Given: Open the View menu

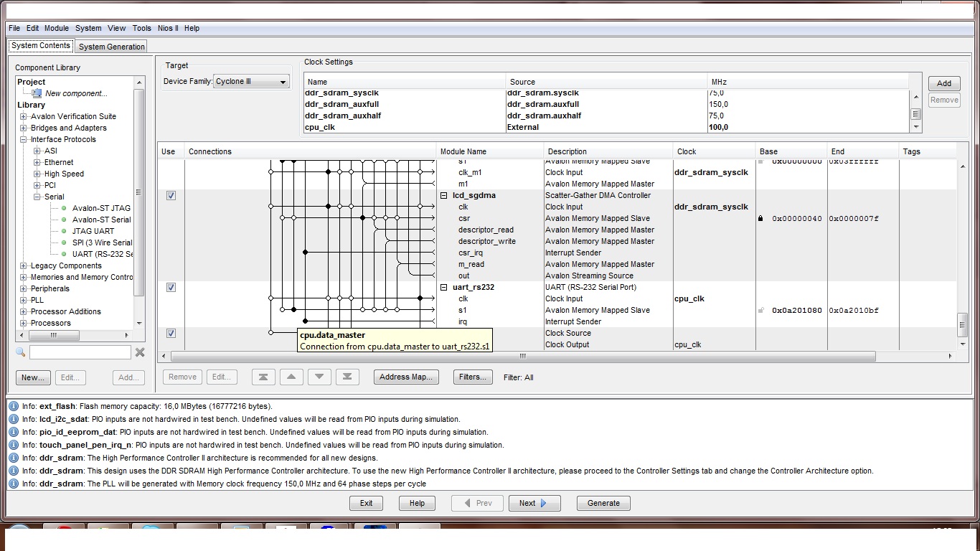Looking at the screenshot, I should tap(117, 28).
